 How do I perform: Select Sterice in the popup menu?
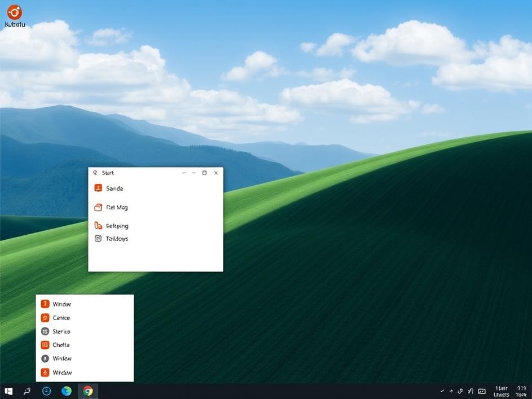(x=61, y=331)
